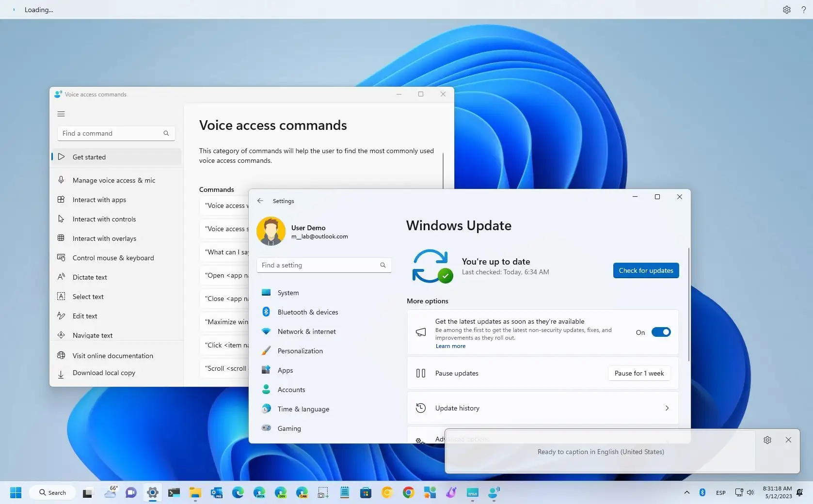Open the Windows Start menu
The width and height of the screenshot is (813, 504).
tap(16, 493)
